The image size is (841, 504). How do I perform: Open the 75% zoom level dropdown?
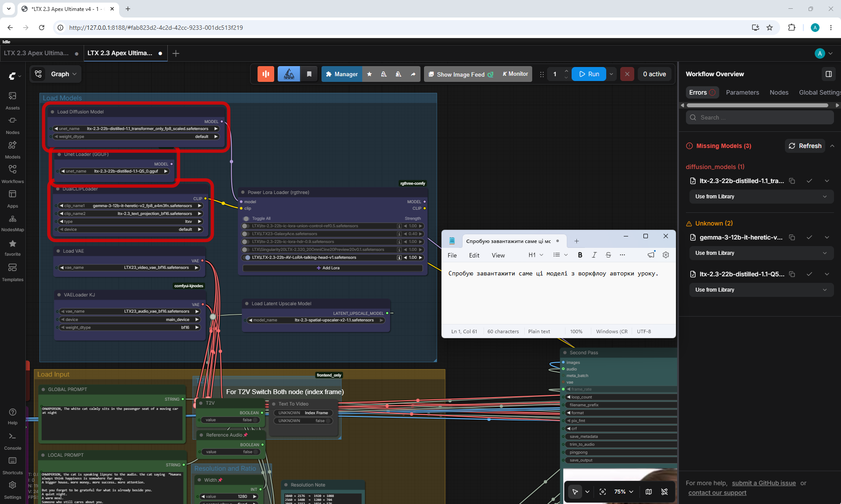pos(624,492)
